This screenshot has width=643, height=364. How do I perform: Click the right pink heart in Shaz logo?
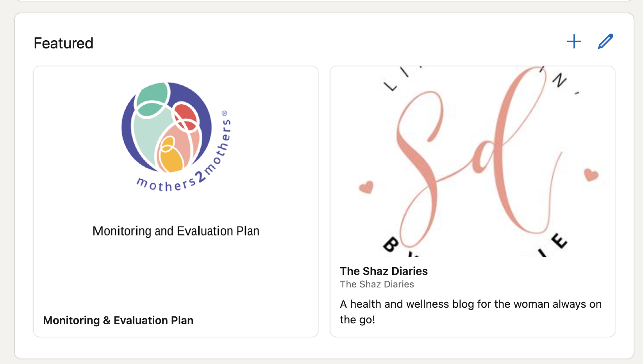click(591, 175)
